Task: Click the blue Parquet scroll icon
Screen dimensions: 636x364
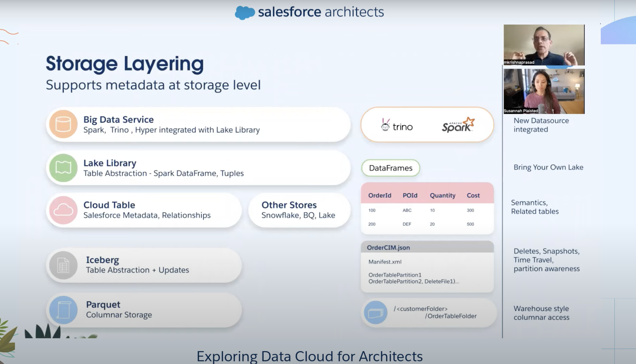Action: 63,310
